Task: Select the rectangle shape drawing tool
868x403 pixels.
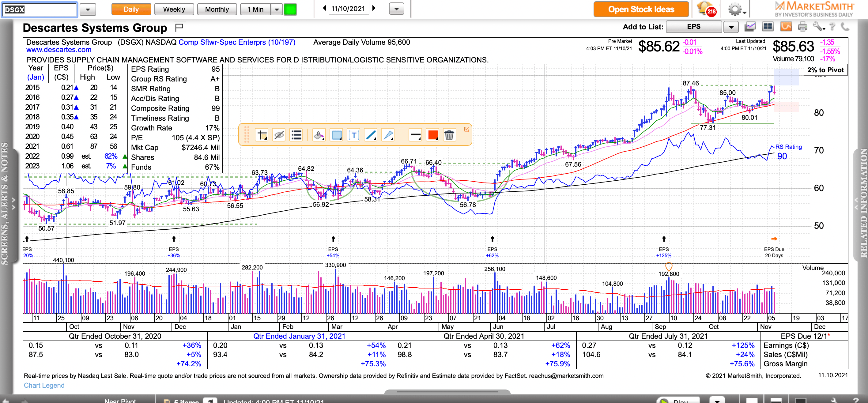Action: click(x=336, y=135)
